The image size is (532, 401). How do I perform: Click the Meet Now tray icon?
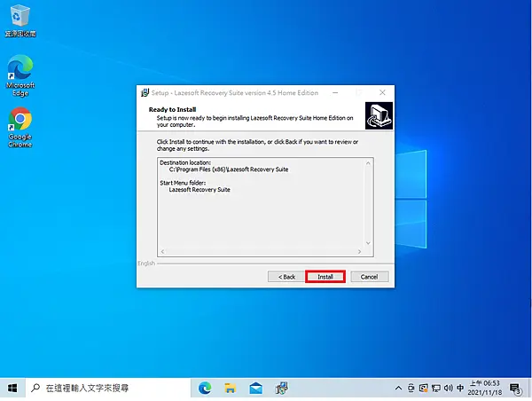[411, 388]
